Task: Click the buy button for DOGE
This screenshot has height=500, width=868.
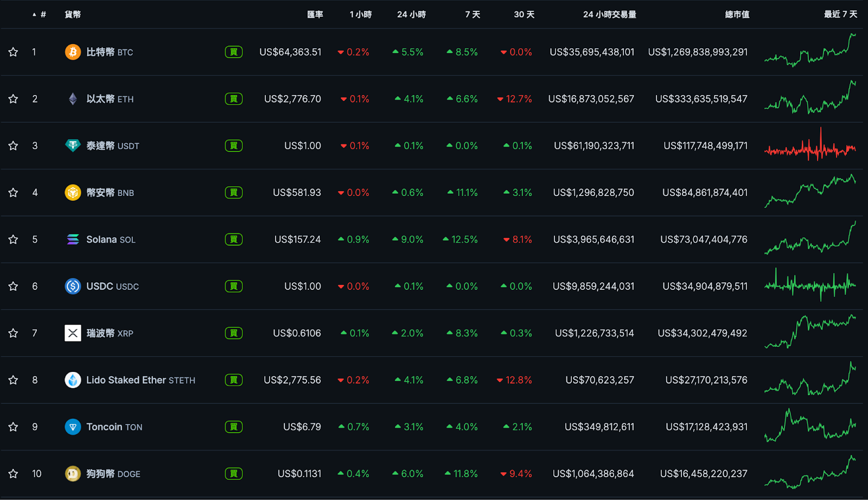Action: [x=234, y=474]
